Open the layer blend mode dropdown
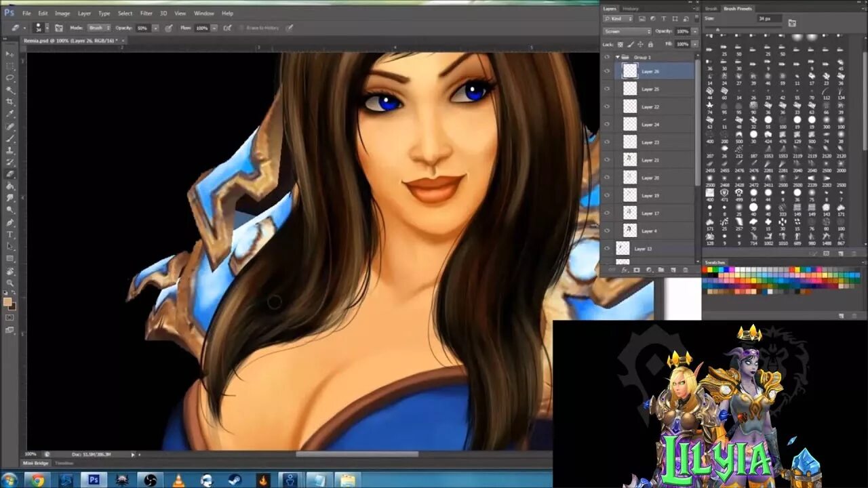Viewport: 868px width, 488px height. [x=627, y=31]
